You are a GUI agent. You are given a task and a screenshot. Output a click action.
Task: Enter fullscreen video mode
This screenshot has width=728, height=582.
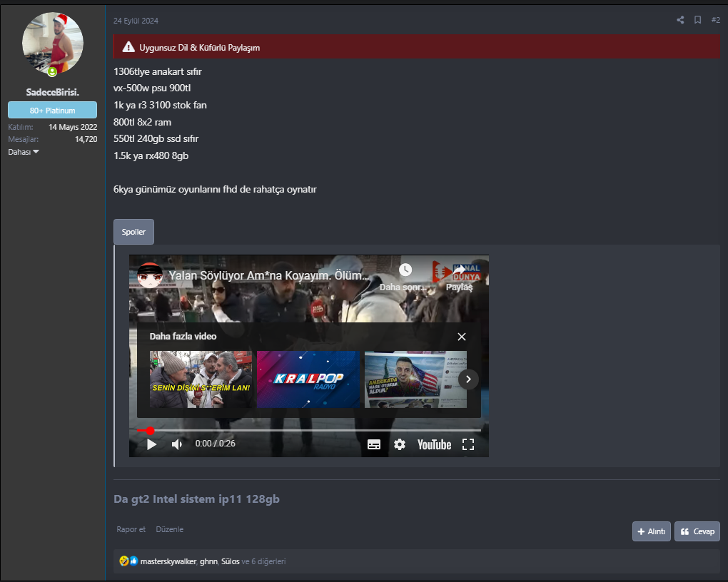(468, 444)
